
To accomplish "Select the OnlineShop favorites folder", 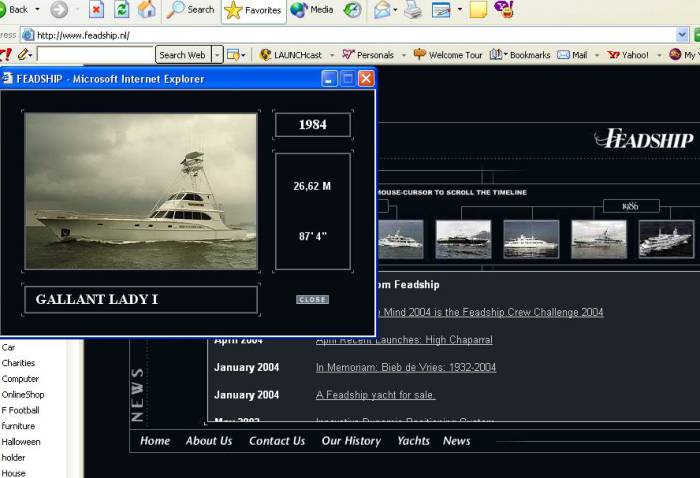I will pyautogui.click(x=23, y=395).
